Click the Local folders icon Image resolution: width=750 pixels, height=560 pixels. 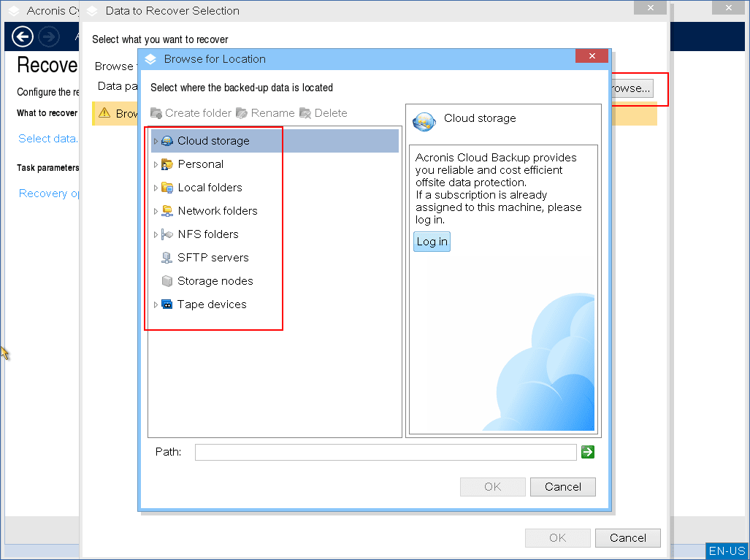(167, 188)
